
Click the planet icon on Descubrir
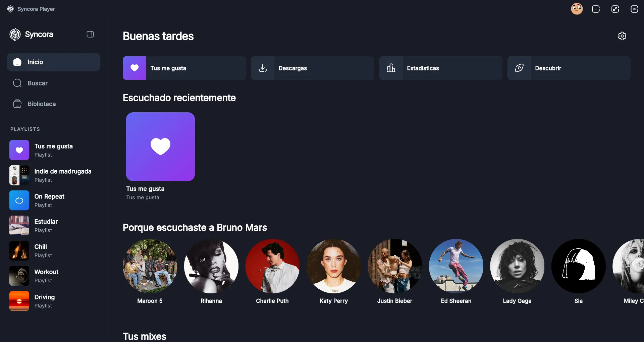click(519, 68)
